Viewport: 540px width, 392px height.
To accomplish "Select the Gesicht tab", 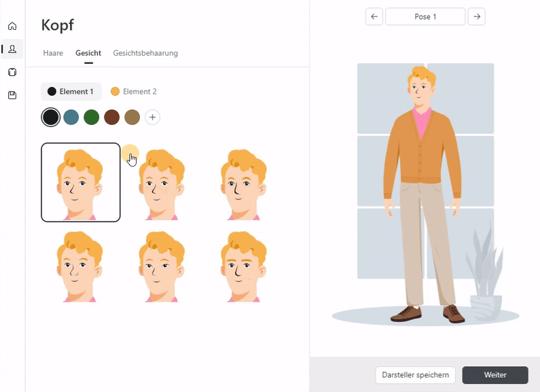I will point(88,53).
